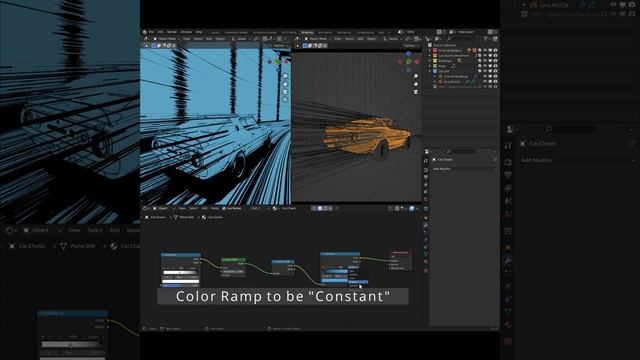Choose highlighted Constant option in interpolation list

[358, 282]
